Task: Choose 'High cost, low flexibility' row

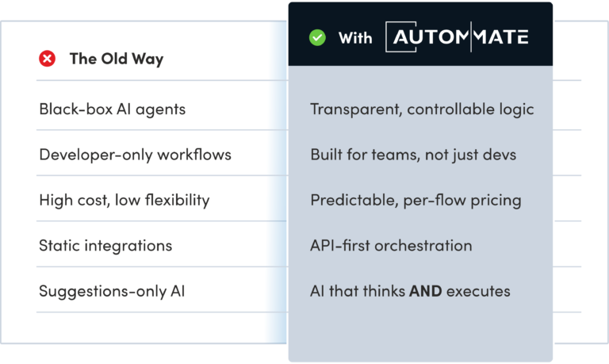Action: 124,200
